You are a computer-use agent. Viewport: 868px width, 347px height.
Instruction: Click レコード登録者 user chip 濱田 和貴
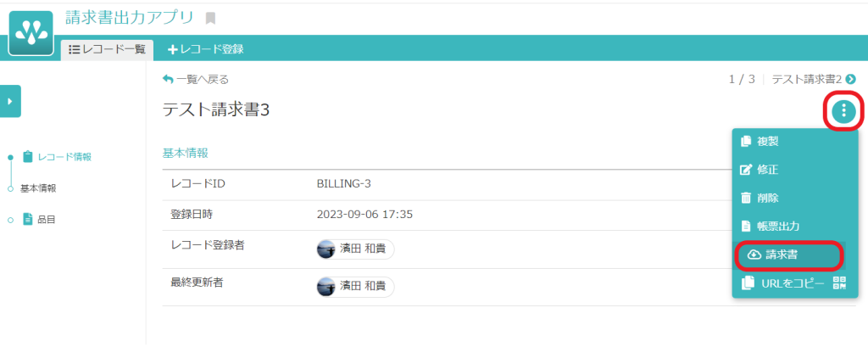click(355, 249)
